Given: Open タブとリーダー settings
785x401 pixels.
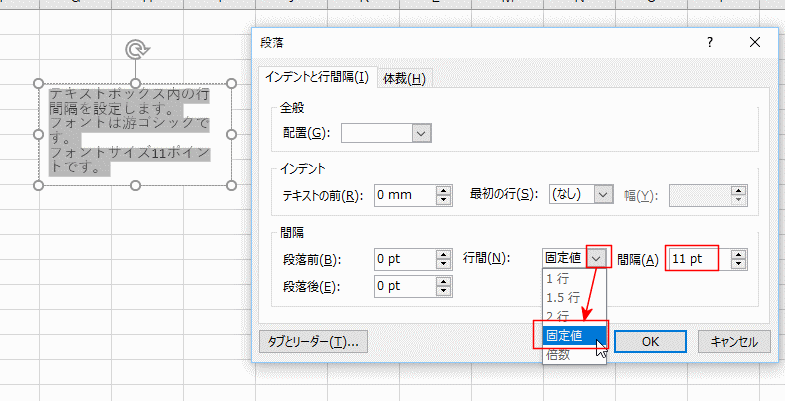Looking at the screenshot, I should coord(313,342).
